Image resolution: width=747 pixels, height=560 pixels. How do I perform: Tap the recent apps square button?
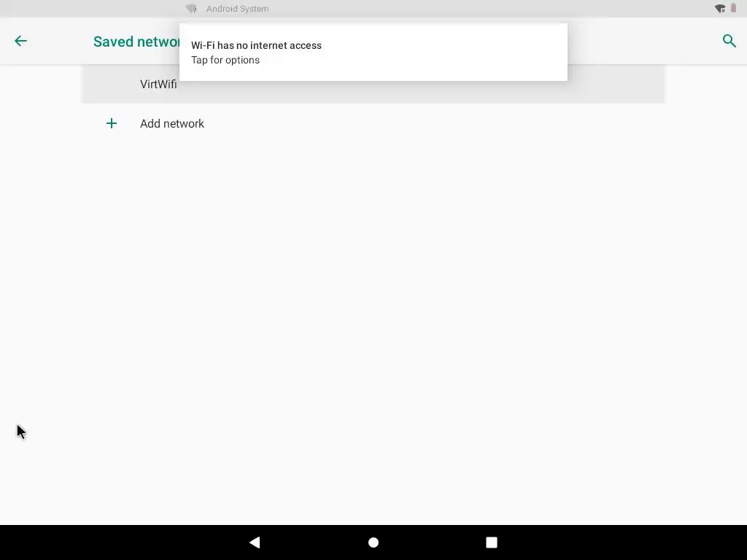tap(492, 542)
